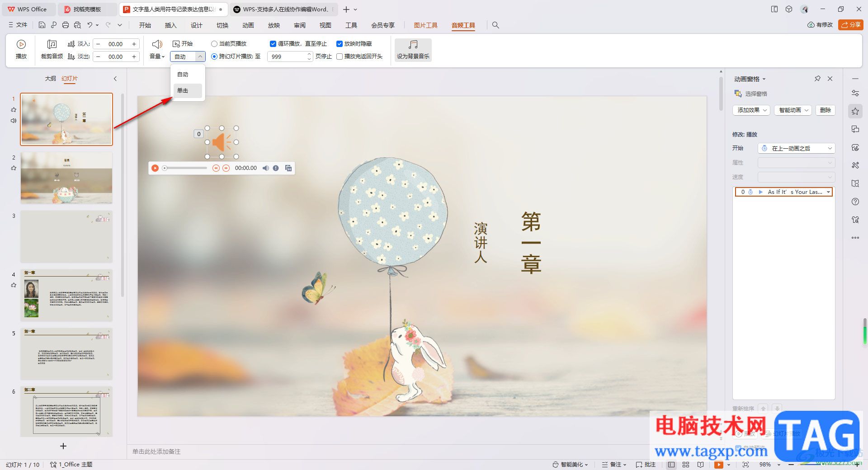868x470 pixels.
Task: Toggle the 循环播放，直至停止 checkbox
Action: (273, 44)
